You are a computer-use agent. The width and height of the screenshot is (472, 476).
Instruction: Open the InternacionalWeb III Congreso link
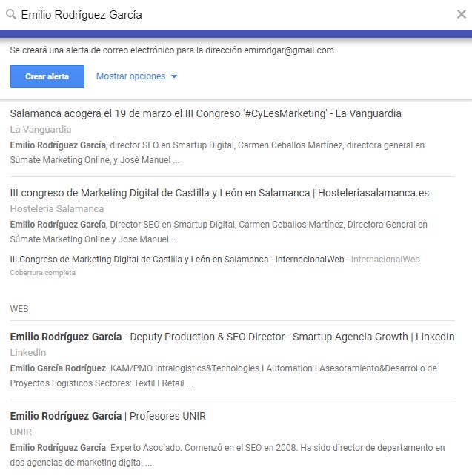coord(177,260)
